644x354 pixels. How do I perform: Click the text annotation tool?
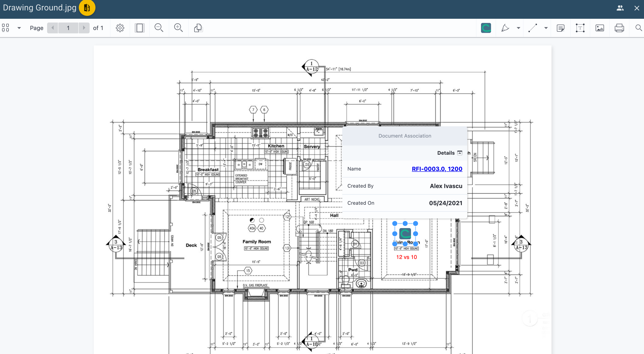click(x=580, y=28)
